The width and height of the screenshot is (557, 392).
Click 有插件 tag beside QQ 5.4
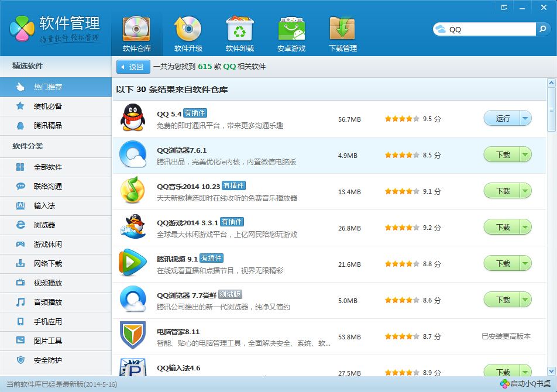coord(195,114)
